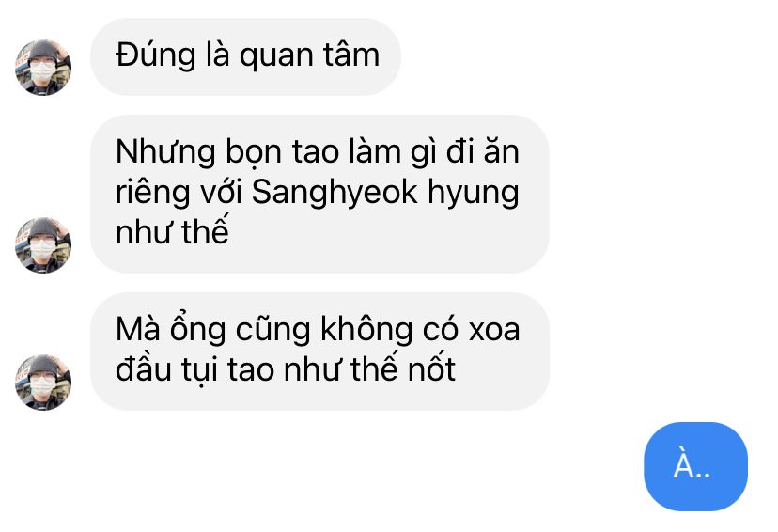Viewport: 778px width, 532px height.
Task: Click the word 'nốt' ending the third message
Action: 431,368
